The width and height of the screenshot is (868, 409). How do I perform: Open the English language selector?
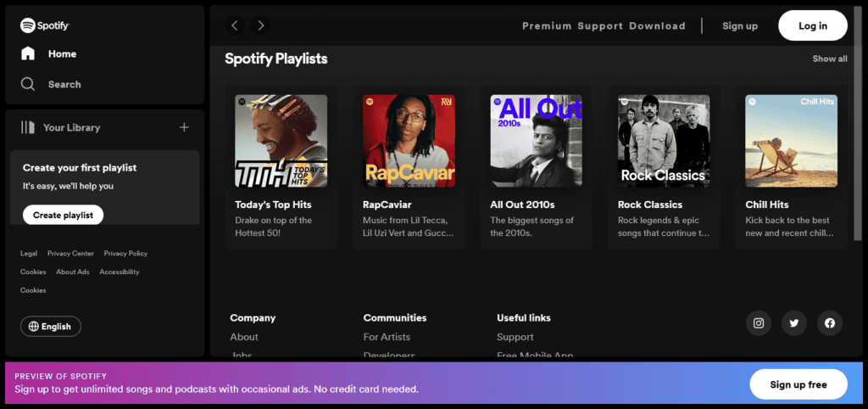click(51, 327)
